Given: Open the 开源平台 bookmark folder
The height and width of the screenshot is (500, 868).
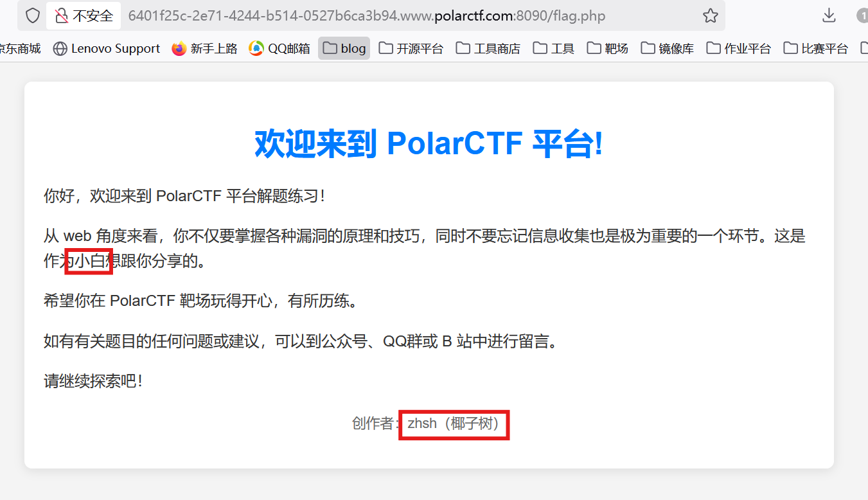Looking at the screenshot, I should [411, 48].
